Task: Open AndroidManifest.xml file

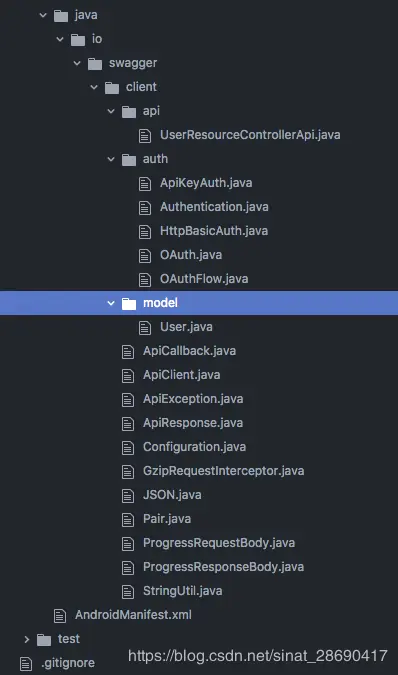Action: pos(133,615)
